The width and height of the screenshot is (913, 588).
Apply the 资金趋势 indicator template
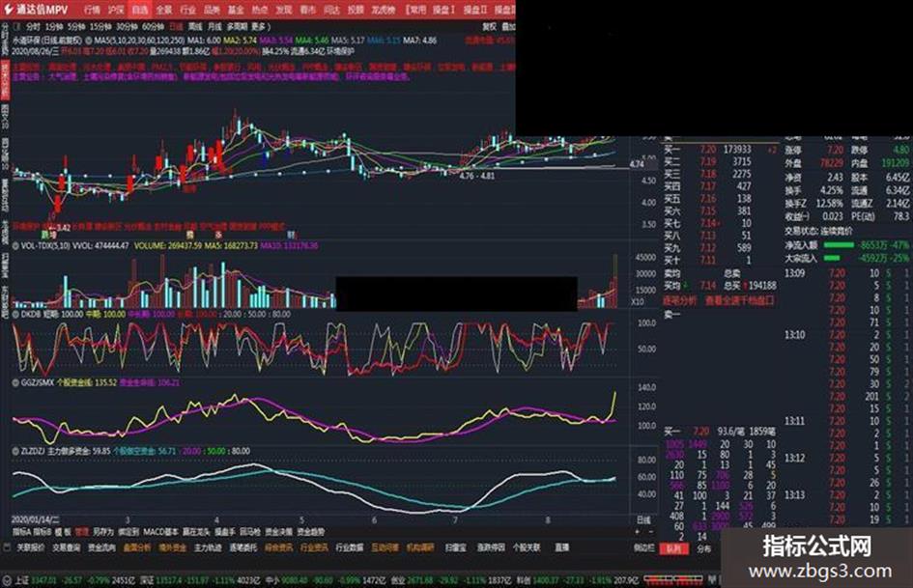tap(310, 532)
